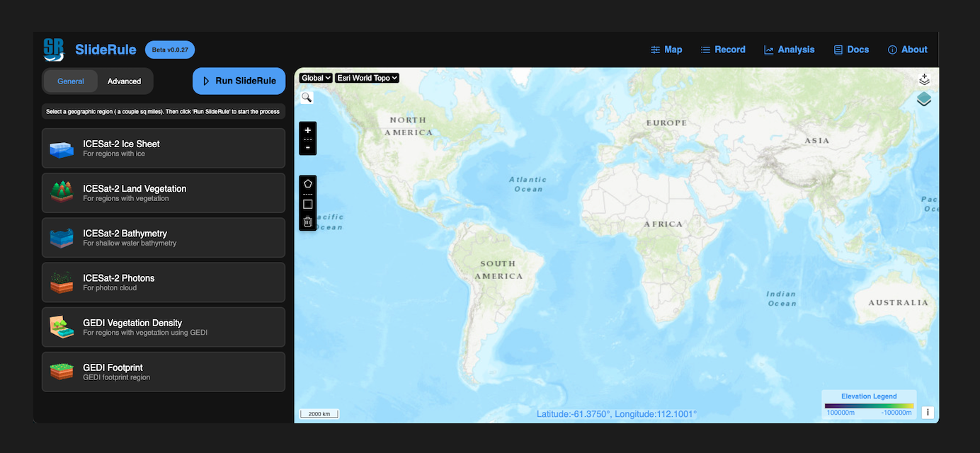Click the Atlantic Ocean map label

(528, 184)
